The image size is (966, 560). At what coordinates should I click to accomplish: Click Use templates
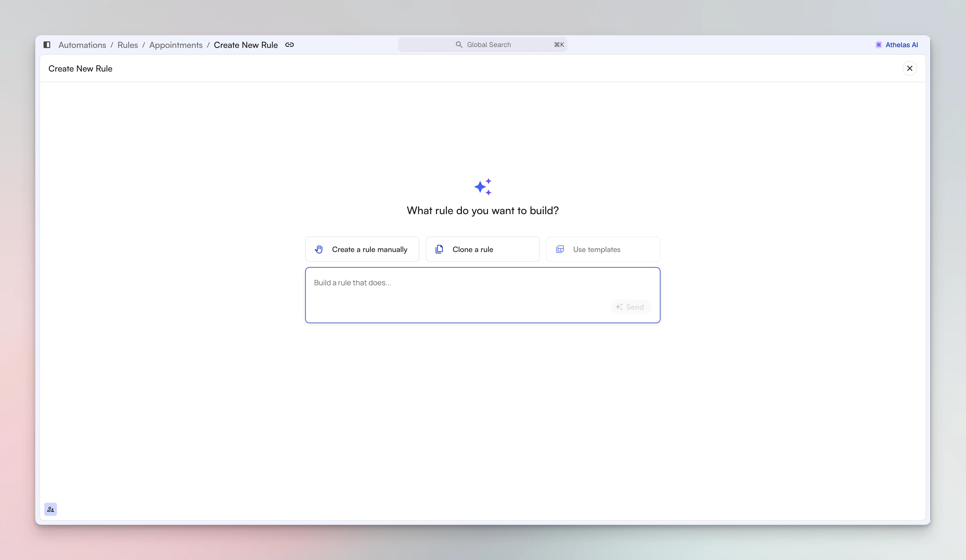pyautogui.click(x=603, y=249)
